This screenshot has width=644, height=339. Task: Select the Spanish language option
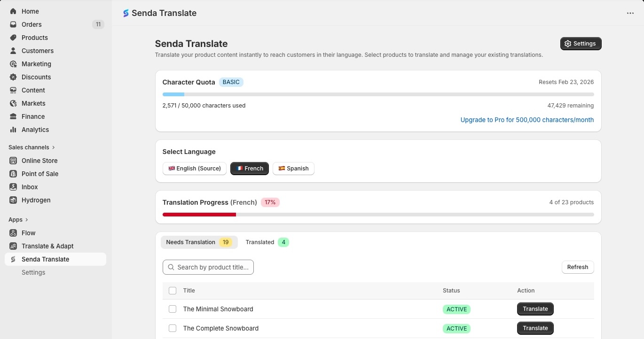pyautogui.click(x=293, y=169)
